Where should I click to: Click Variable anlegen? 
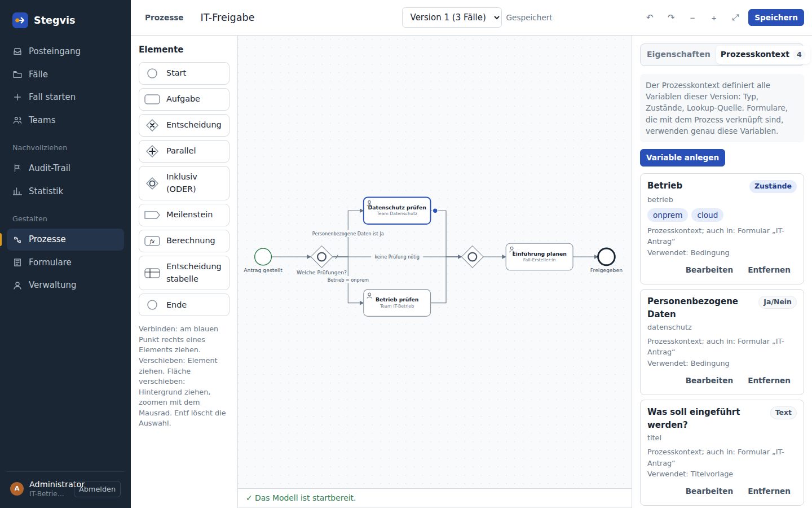682,157
